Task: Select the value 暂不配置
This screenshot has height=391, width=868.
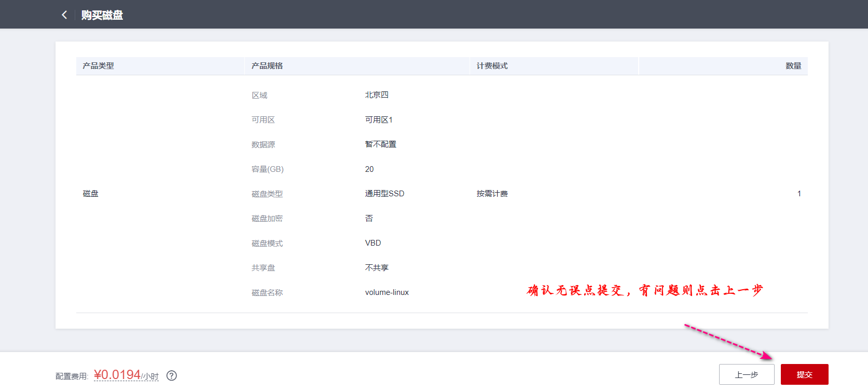Action: click(x=381, y=144)
